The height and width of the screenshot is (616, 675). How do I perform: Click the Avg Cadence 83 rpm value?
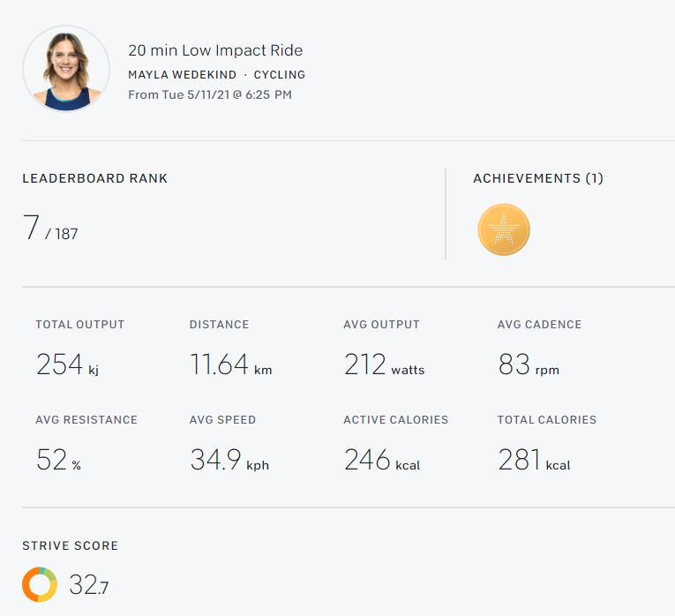coord(528,364)
